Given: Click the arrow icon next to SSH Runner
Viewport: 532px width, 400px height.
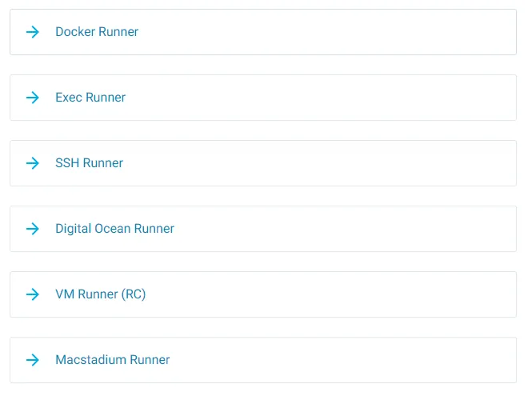Looking at the screenshot, I should pos(33,163).
